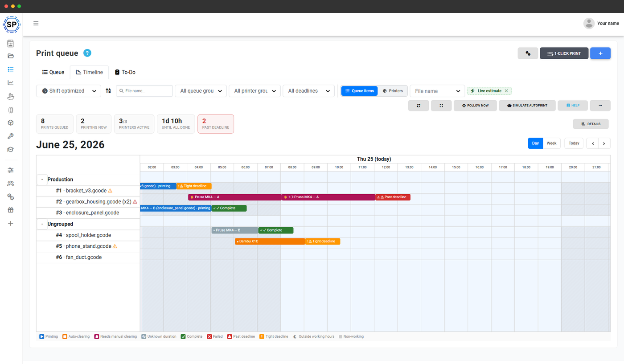Open the wrench maintenance sidebar icon
624x364 pixels.
pyautogui.click(x=11, y=136)
